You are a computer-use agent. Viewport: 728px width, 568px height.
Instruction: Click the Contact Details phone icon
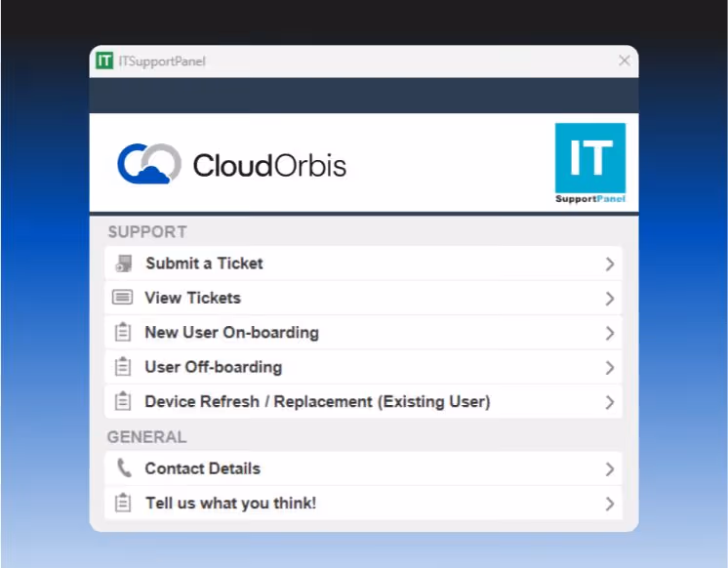124,468
